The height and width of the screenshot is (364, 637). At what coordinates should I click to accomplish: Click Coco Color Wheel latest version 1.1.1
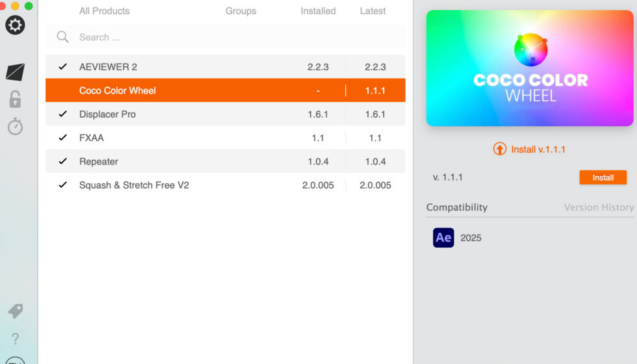click(375, 90)
